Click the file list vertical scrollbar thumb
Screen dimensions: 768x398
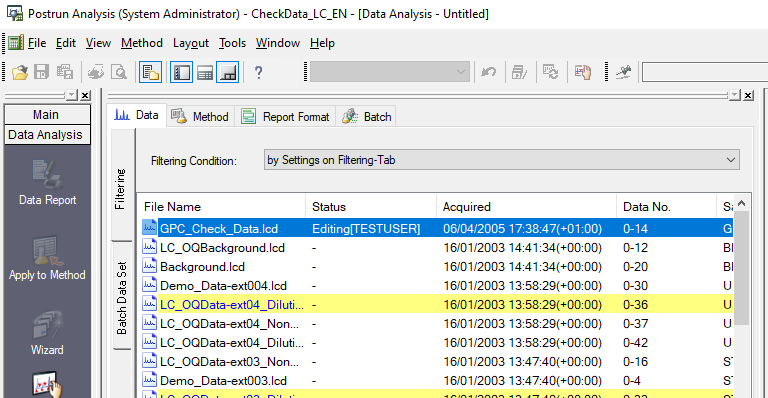pyautogui.click(x=742, y=268)
